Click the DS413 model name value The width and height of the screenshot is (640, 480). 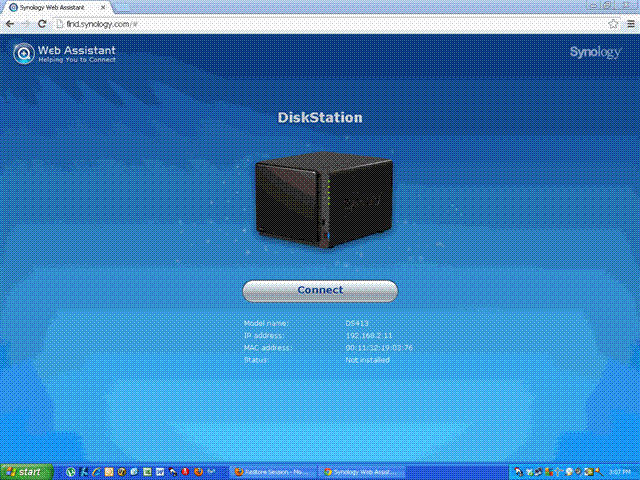click(357, 323)
